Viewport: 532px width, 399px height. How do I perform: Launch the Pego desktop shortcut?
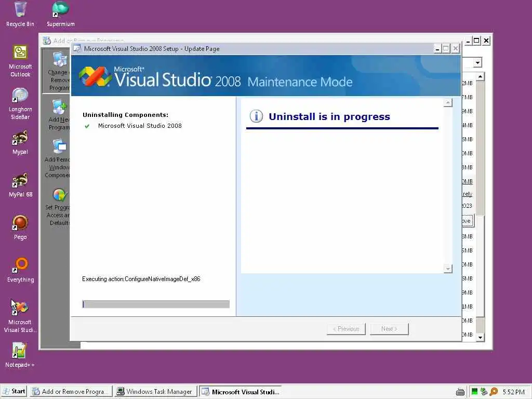(x=20, y=228)
